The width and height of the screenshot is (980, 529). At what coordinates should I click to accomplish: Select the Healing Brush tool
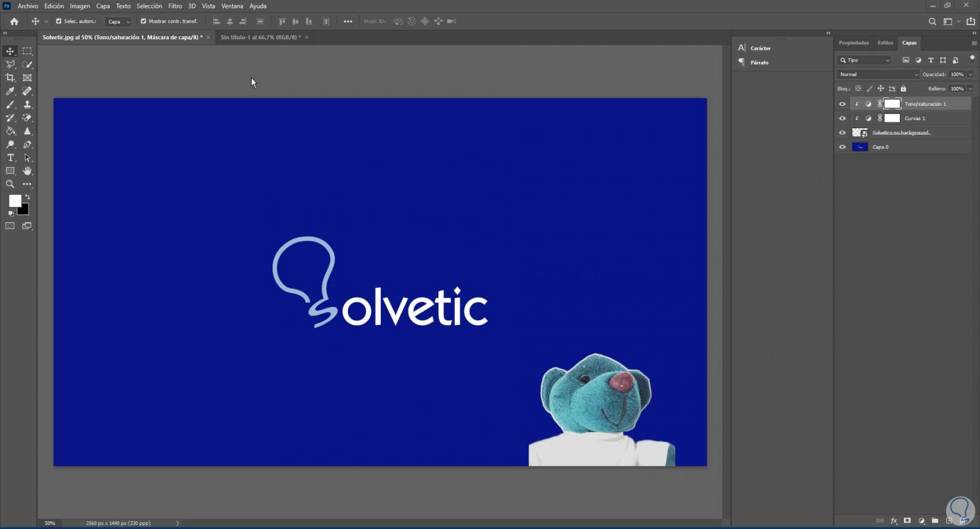[x=27, y=91]
